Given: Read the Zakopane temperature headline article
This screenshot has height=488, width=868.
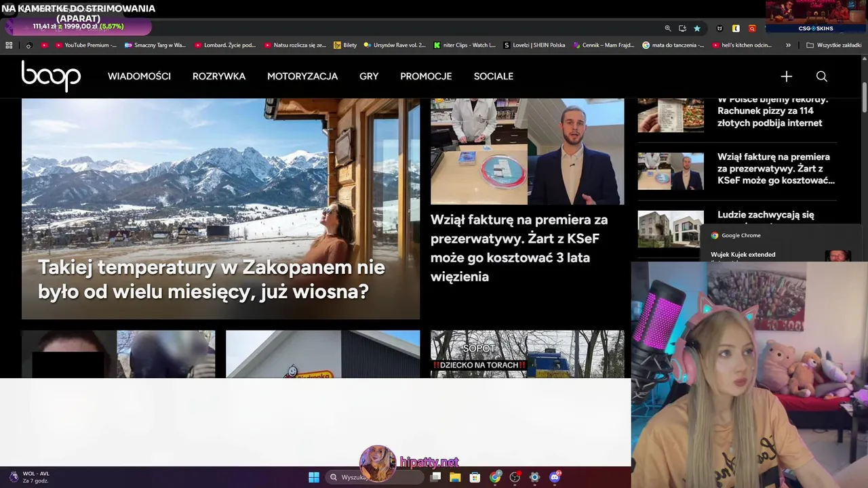Looking at the screenshot, I should [x=212, y=279].
